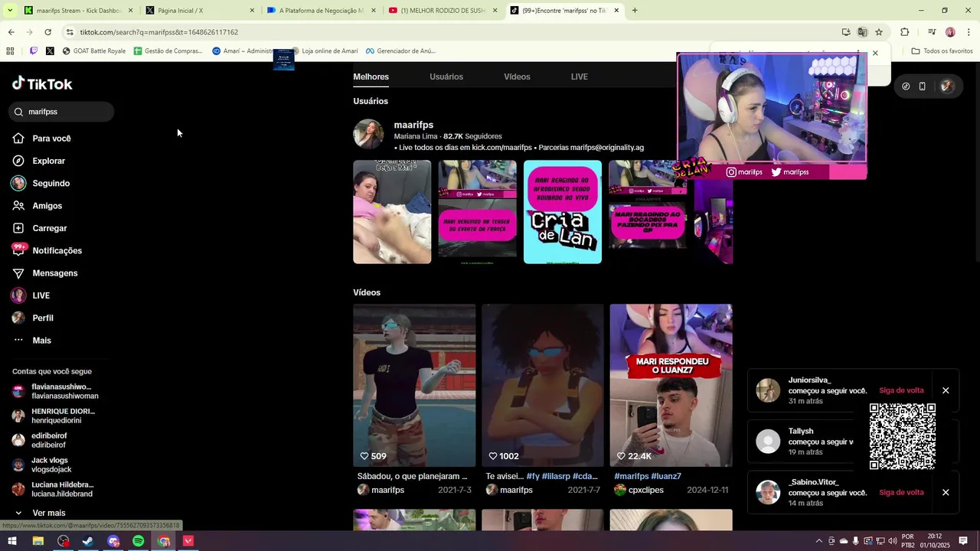Image resolution: width=980 pixels, height=551 pixels.
Task: Click the TikTok logo
Action: 42,83
